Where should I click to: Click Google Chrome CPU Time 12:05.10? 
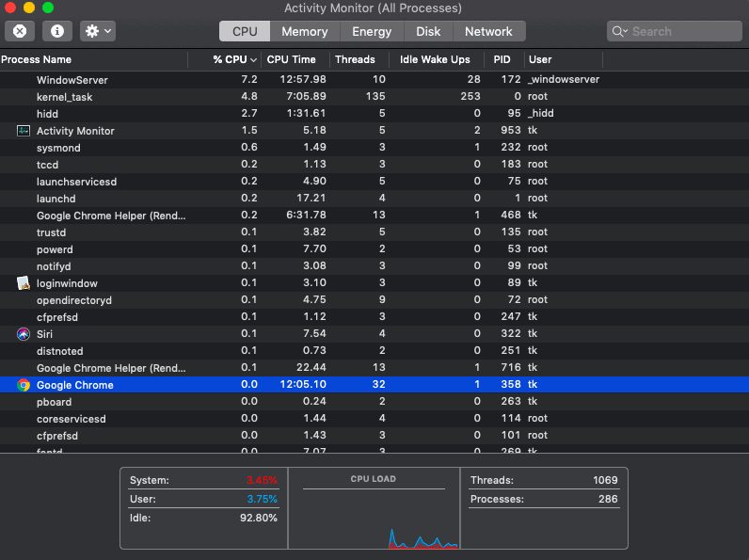coord(303,384)
